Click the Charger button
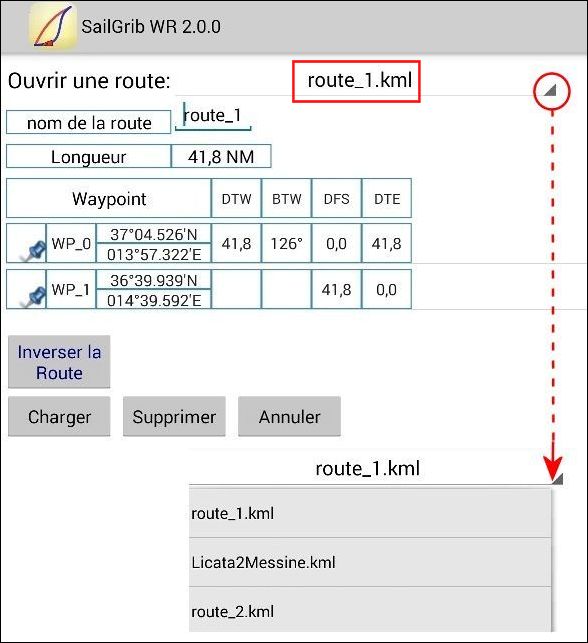Screen dimensions: 588x643 [x=59, y=416]
